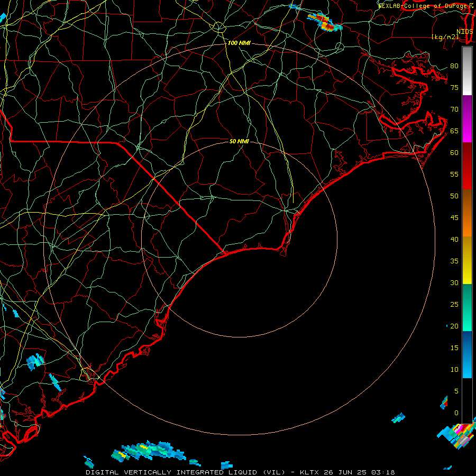
Task: Click the 26 JUN 25 03:18 timestamp
Action: coord(359,472)
